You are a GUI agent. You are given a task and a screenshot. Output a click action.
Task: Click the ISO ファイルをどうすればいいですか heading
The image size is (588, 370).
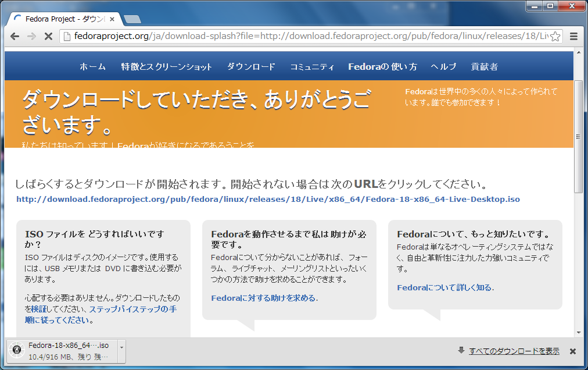(x=95, y=239)
